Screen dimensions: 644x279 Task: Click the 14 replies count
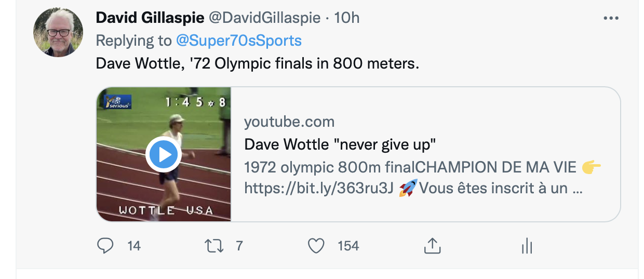click(134, 246)
